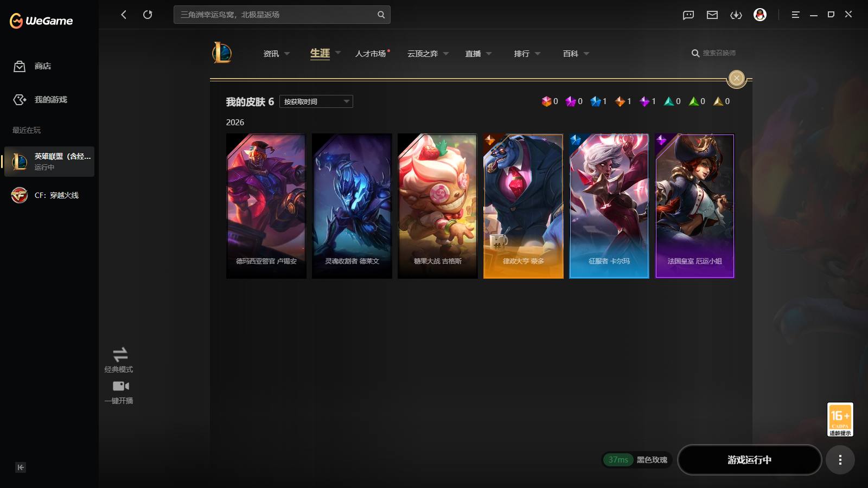Switch to classic mode (经典模式)

[x=119, y=360]
